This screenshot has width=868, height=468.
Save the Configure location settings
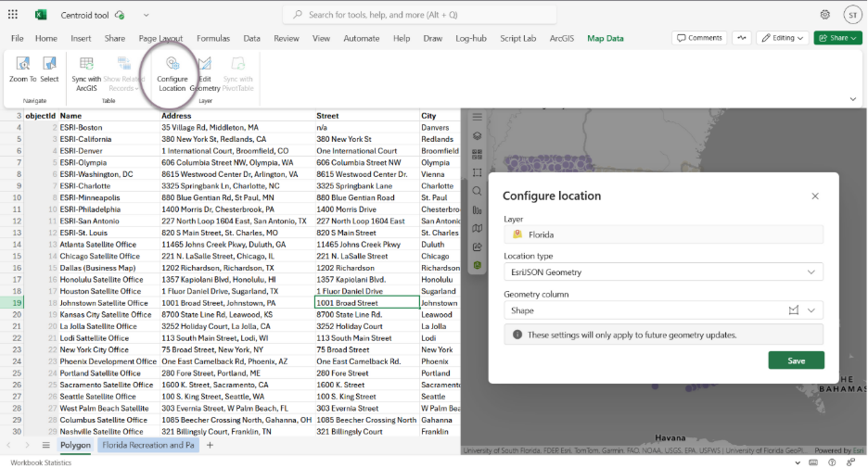click(x=796, y=360)
